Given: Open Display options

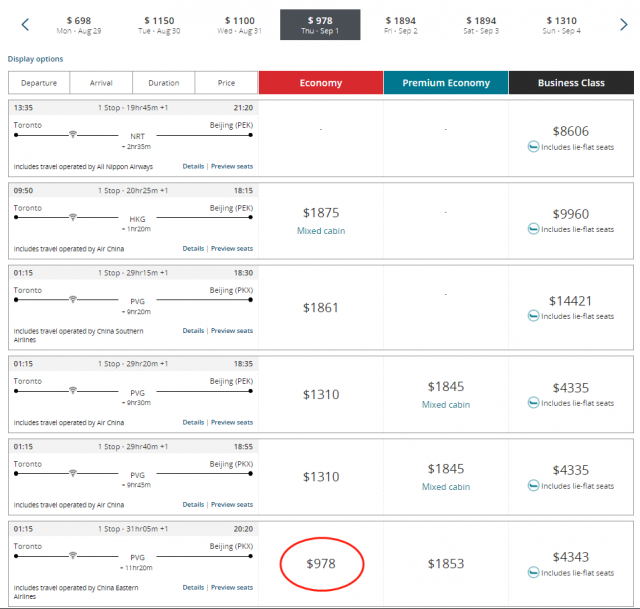Looking at the screenshot, I should (x=36, y=59).
